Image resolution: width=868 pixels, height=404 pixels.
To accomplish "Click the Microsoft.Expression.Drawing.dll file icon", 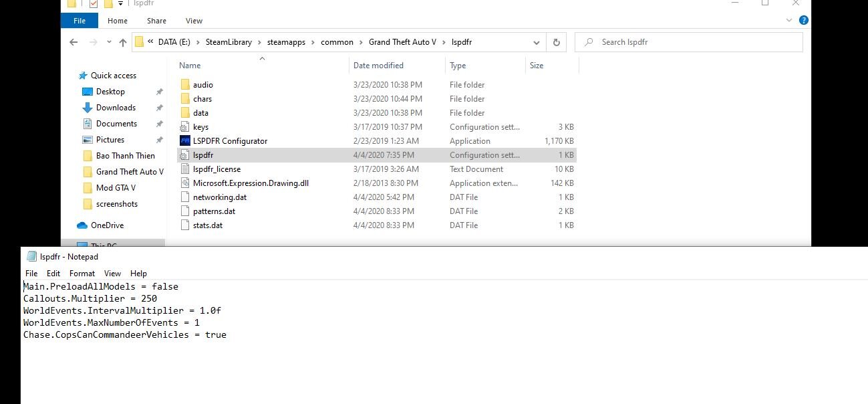I will coord(186,183).
